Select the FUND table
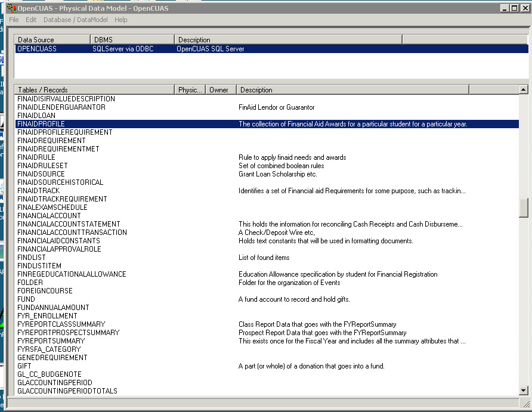532x412 pixels. click(x=26, y=299)
